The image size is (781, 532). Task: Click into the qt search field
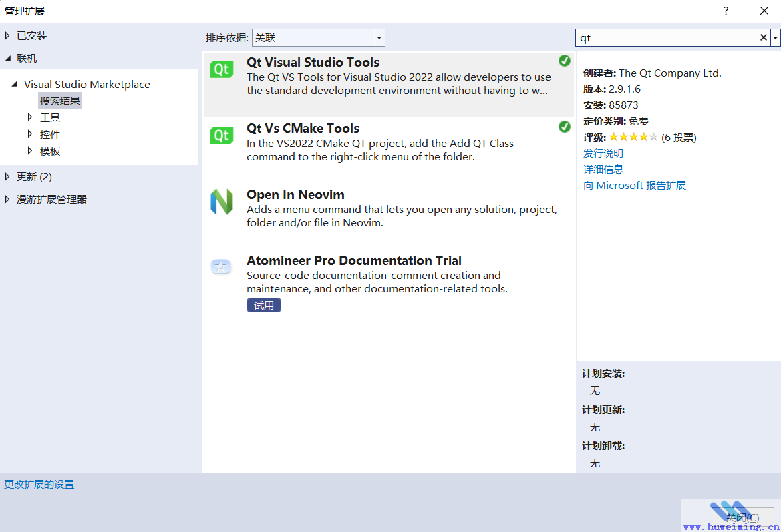point(666,38)
